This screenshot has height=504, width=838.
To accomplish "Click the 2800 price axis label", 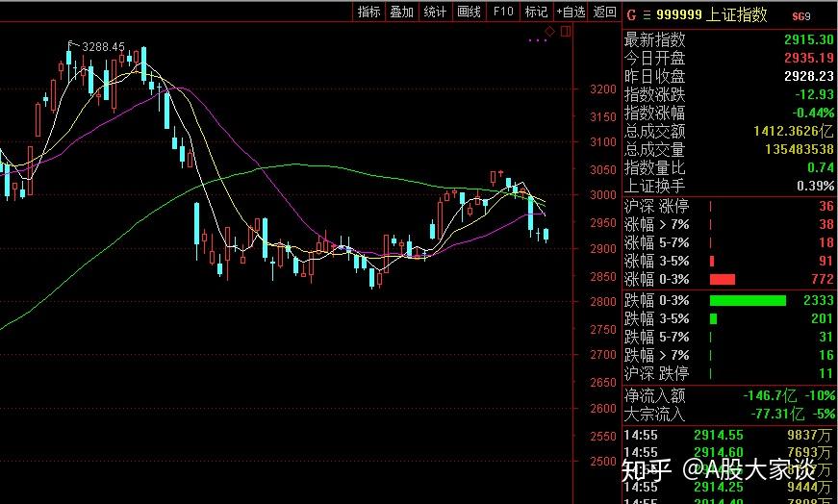I will point(603,301).
